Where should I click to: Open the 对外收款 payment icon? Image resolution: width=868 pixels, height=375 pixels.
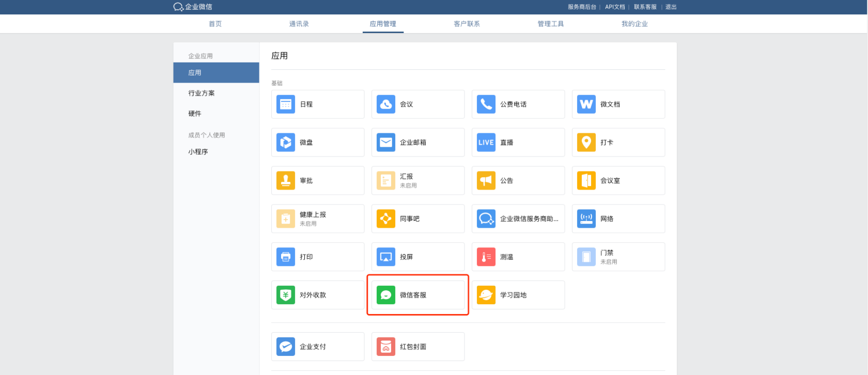coord(286,295)
